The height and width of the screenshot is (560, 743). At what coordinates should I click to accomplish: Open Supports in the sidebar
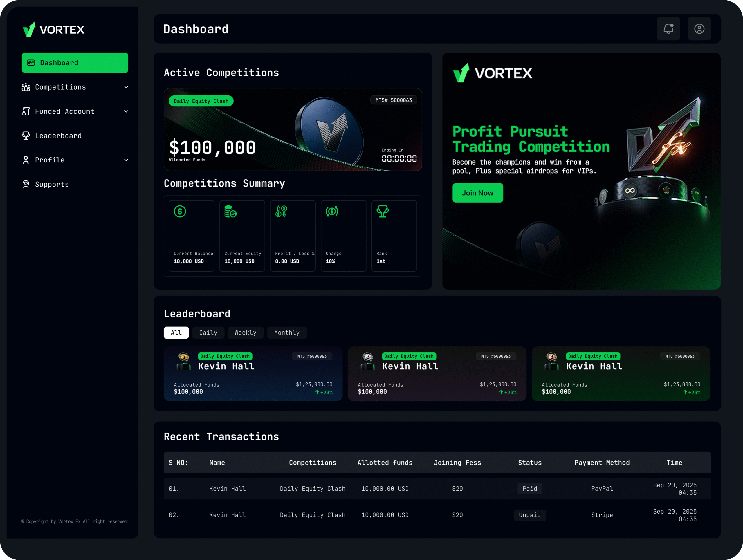point(52,184)
